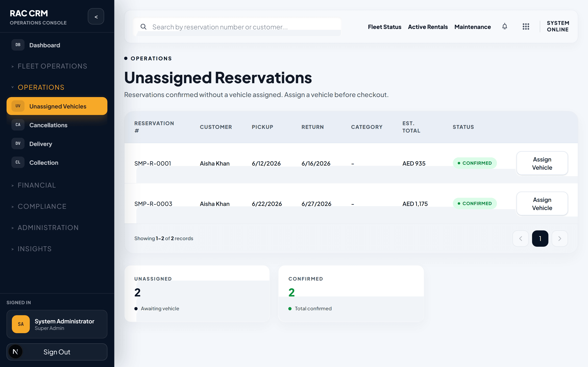Go to next page of records
The height and width of the screenshot is (367, 588).
(560, 239)
